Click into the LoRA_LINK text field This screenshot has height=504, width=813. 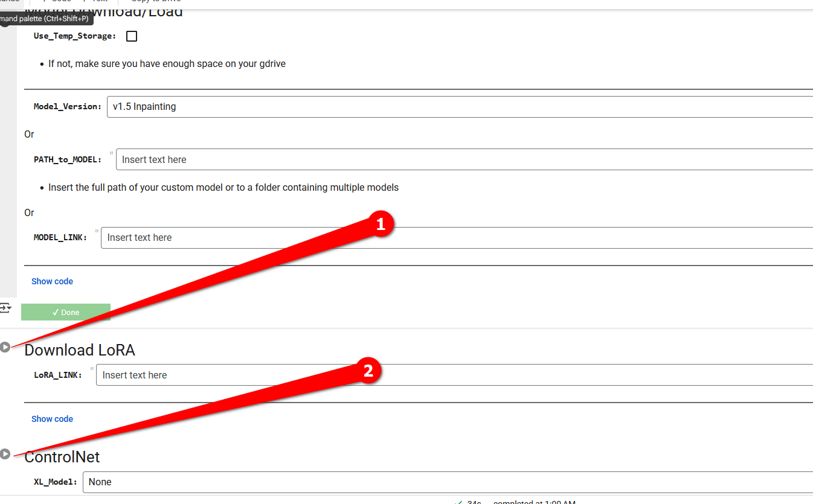[x=454, y=375]
